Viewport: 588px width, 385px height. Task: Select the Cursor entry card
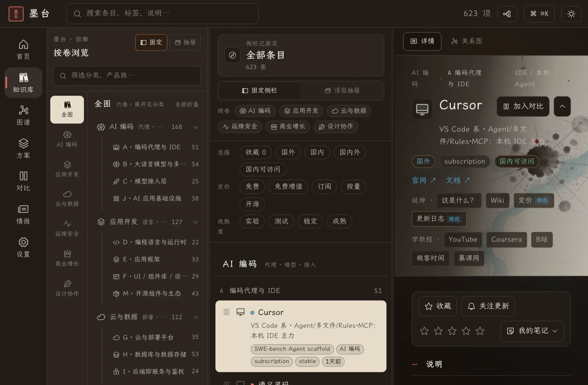301,336
